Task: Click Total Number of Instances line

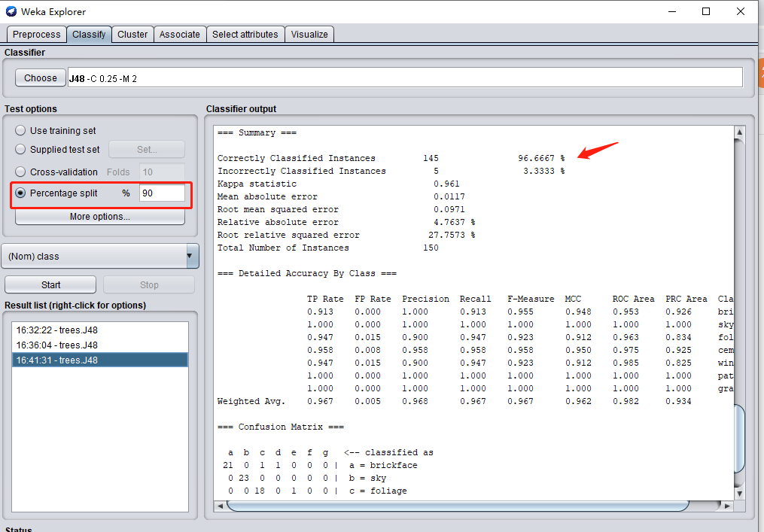Action: point(328,248)
